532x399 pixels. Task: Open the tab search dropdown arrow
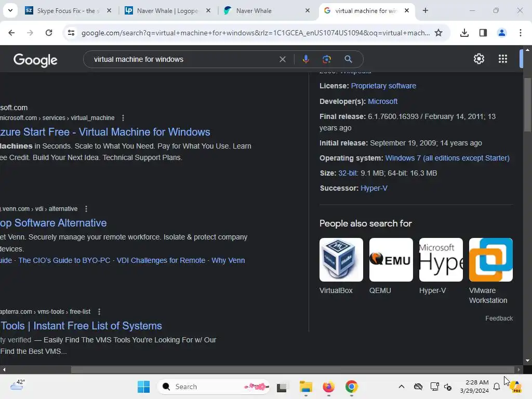click(x=10, y=10)
